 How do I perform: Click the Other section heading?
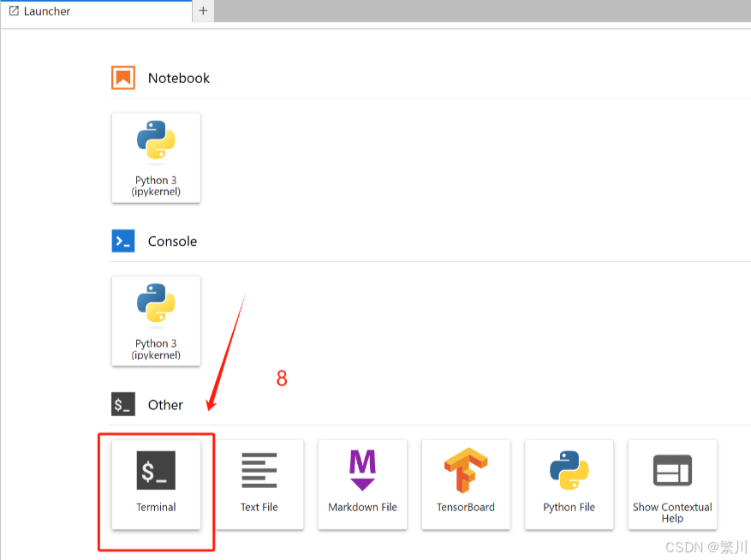click(165, 405)
